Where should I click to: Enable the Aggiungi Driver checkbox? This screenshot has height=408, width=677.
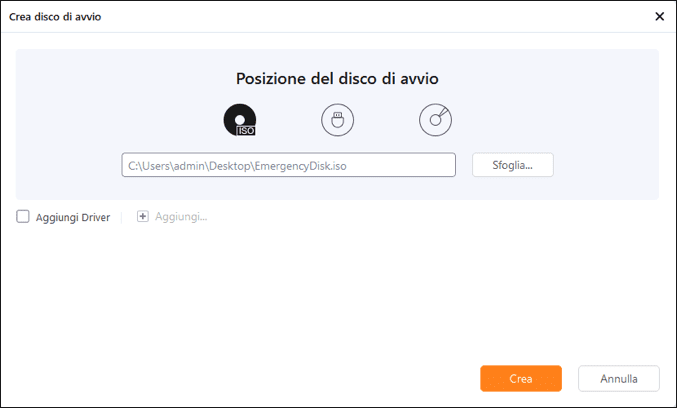point(23,216)
